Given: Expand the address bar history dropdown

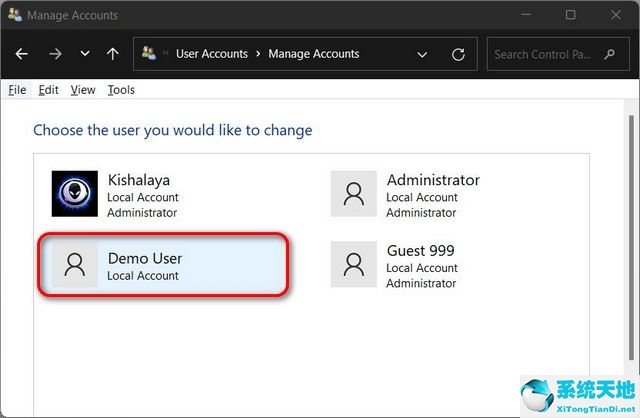Looking at the screenshot, I should coord(422,54).
